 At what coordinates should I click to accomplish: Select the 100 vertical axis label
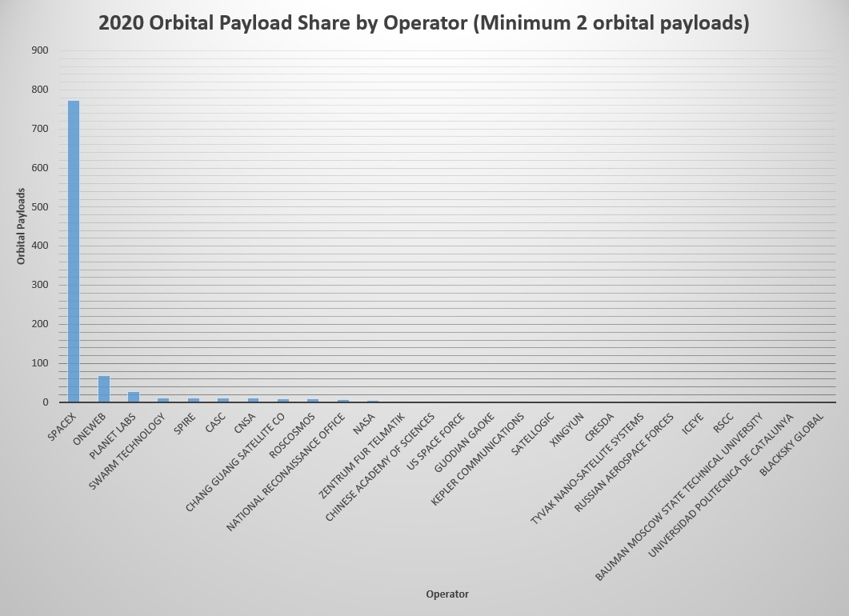point(39,363)
